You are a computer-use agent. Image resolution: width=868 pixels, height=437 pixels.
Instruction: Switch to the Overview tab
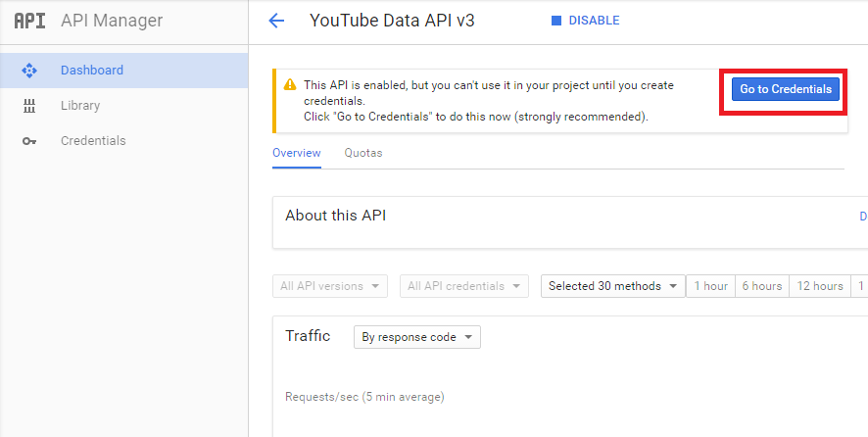297,153
